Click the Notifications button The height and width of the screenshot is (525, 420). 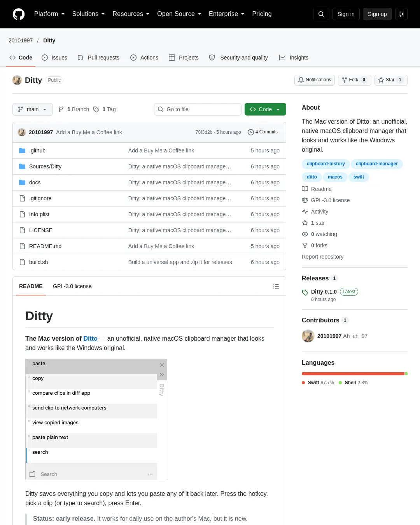(x=315, y=80)
